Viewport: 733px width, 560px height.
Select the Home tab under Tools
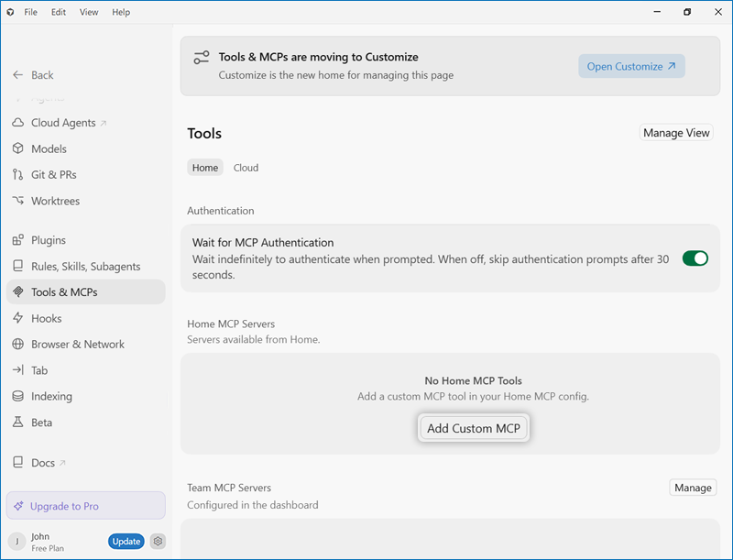pos(205,168)
